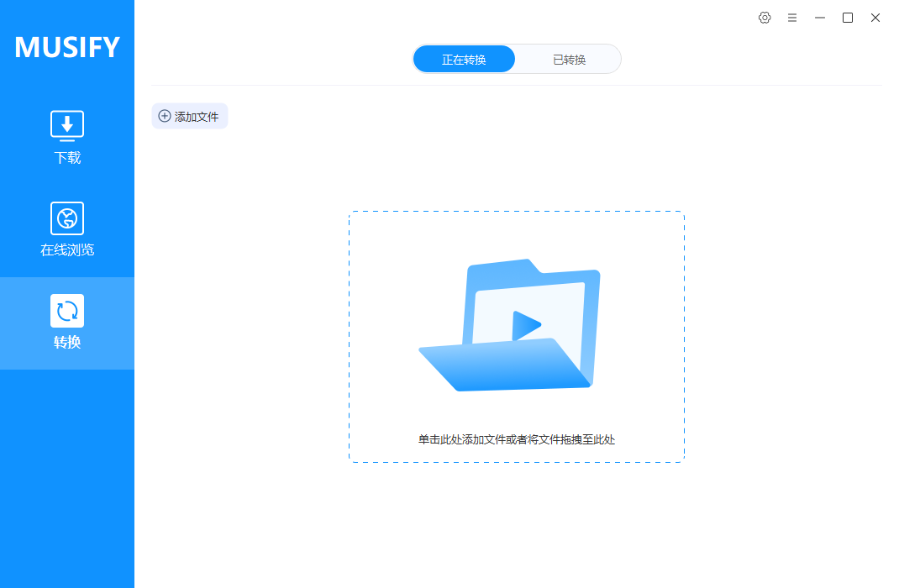
Task: Click the 单击此处添加文件 text in drop area
Action: click(x=516, y=438)
